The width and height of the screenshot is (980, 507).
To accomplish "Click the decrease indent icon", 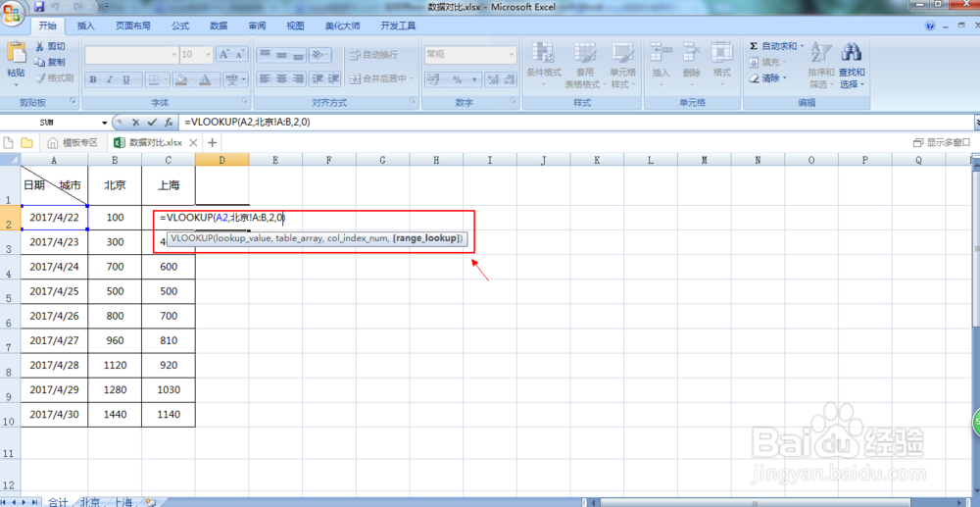I will point(318,79).
